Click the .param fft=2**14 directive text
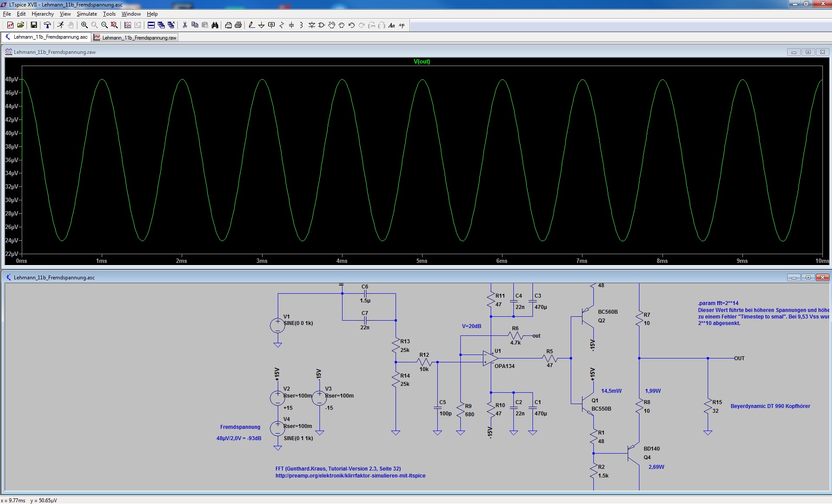 (x=718, y=303)
